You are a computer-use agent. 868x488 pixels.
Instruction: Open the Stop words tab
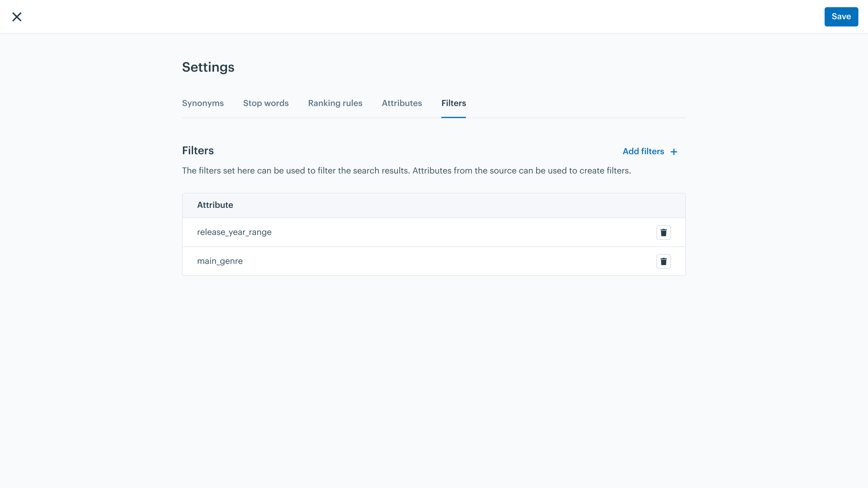pyautogui.click(x=266, y=103)
